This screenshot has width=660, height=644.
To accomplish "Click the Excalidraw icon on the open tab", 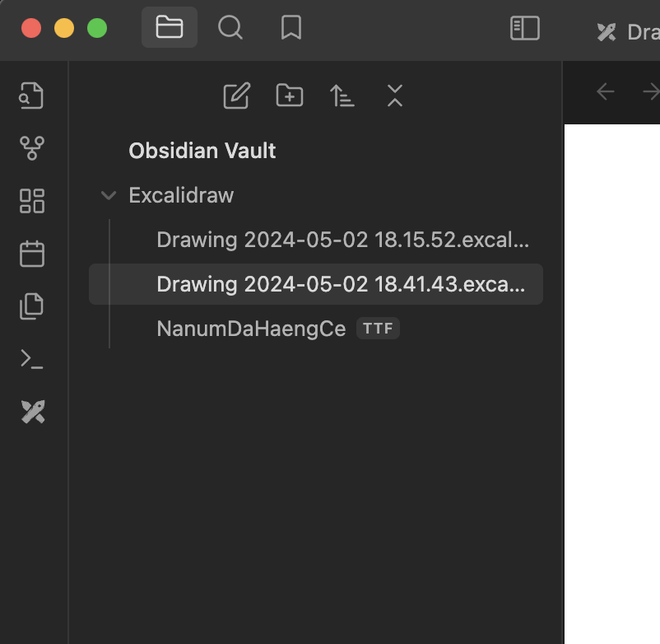I will (607, 32).
